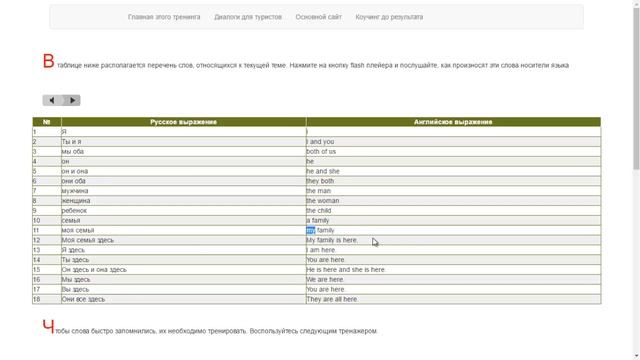
Task: Open the "Диалоги для туристов" link
Action: point(248,17)
